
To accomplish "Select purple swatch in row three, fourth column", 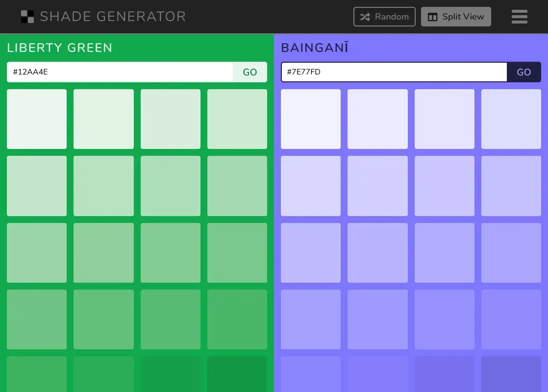I will [511, 253].
